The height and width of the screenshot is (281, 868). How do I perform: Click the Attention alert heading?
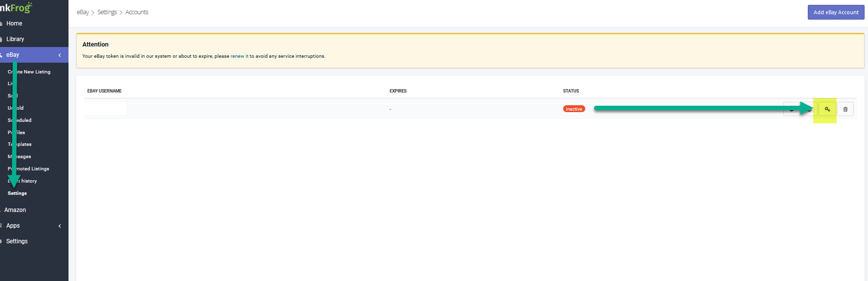click(95, 45)
